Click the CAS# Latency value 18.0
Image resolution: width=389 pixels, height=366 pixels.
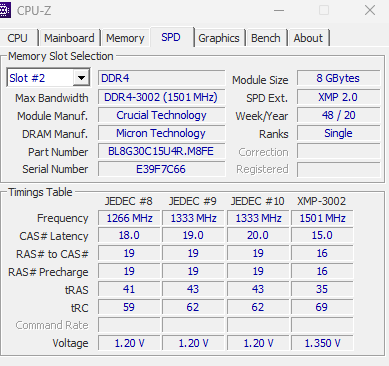[129, 235]
